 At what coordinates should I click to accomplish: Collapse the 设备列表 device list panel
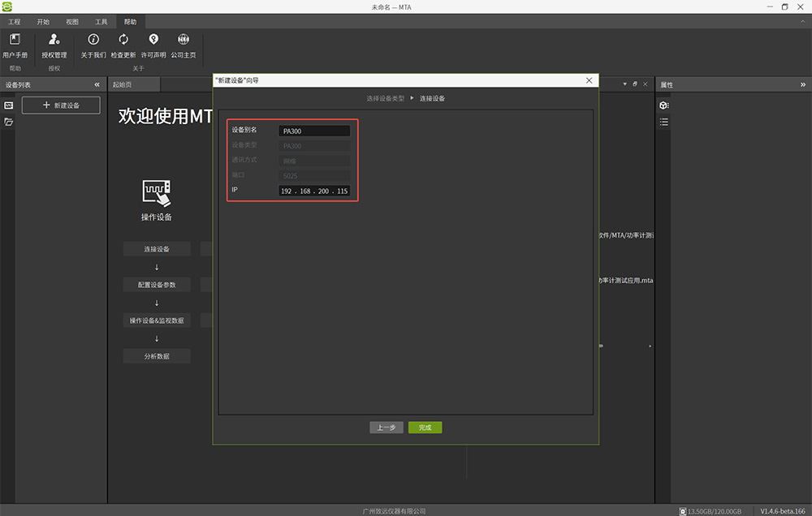coord(97,84)
